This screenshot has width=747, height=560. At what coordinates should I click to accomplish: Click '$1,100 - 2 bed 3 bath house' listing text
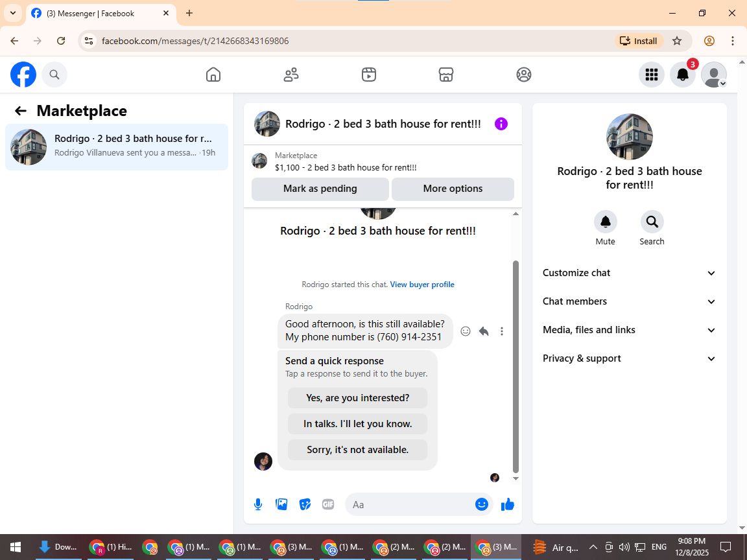[x=346, y=168]
